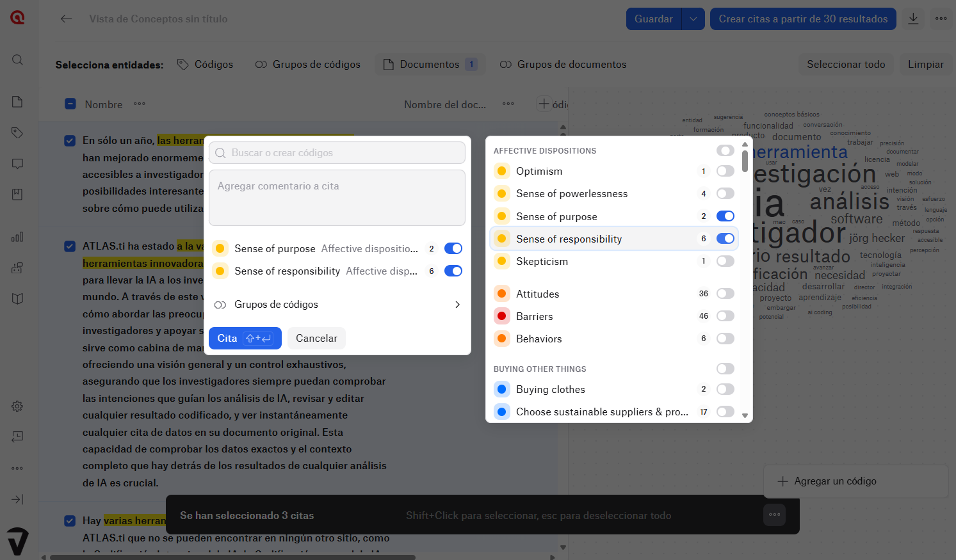The width and height of the screenshot is (956, 560).
Task: Expand Grupos de códigos with chevron
Action: pos(457,305)
